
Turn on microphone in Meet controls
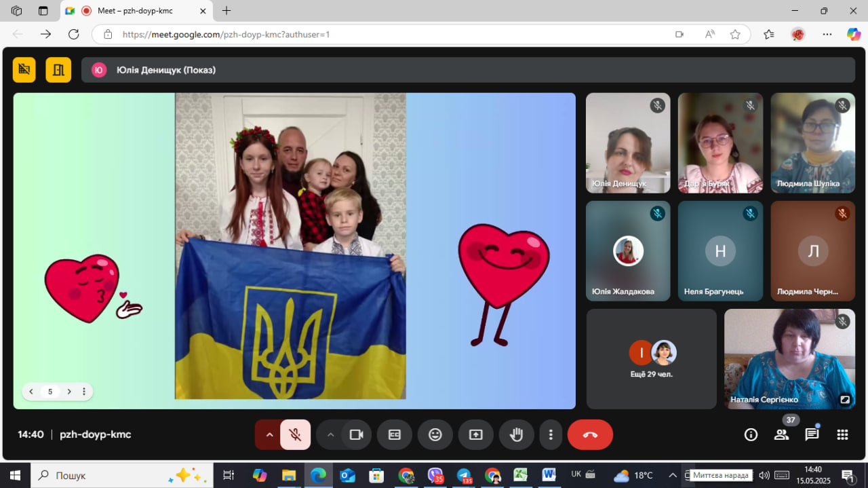pos(296,435)
